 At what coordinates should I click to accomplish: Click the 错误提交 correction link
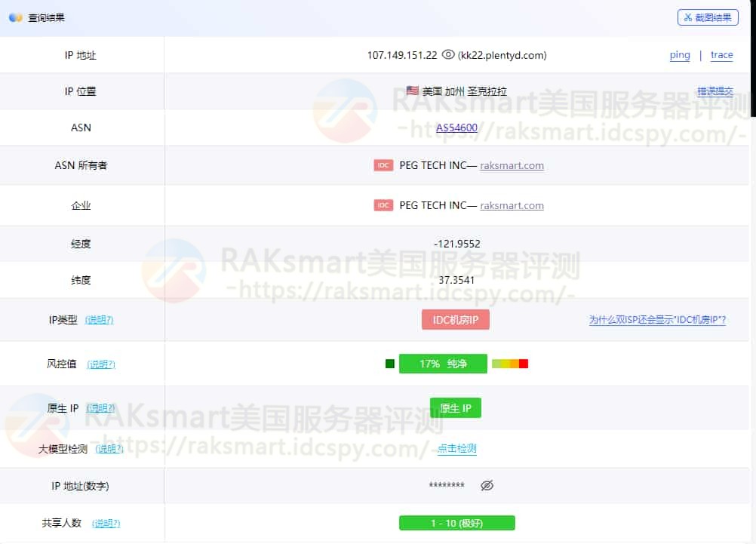click(714, 91)
